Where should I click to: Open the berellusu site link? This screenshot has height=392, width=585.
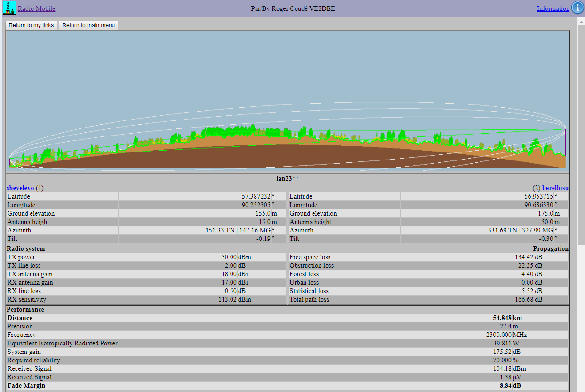555,188
